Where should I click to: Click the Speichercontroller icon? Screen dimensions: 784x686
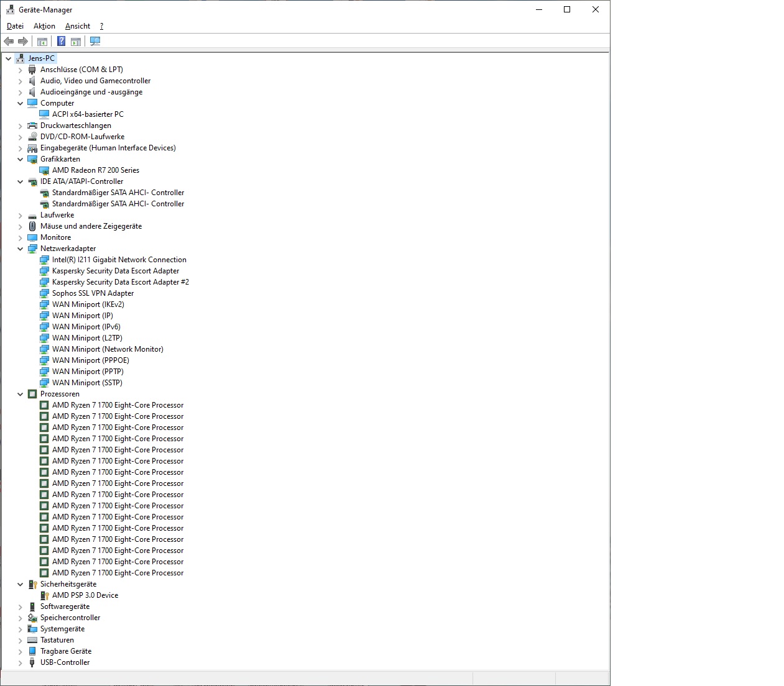pyautogui.click(x=32, y=618)
